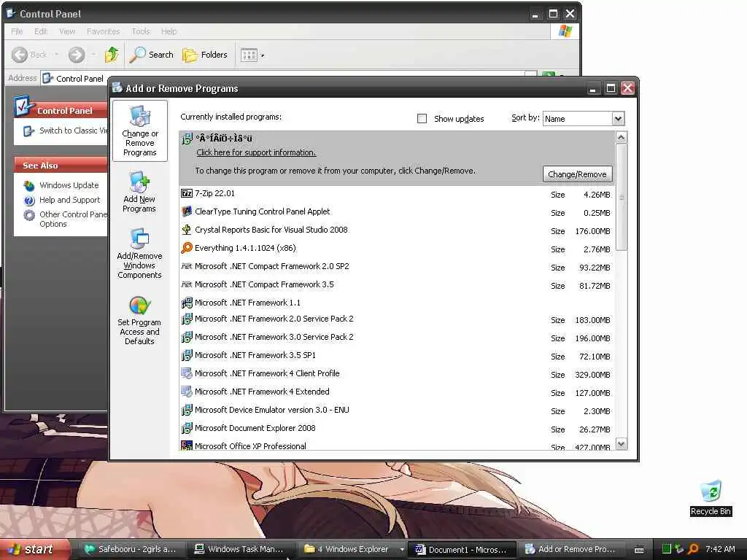Click Microsoft Office XP Professional icon
The image size is (747, 560).
pos(187,446)
